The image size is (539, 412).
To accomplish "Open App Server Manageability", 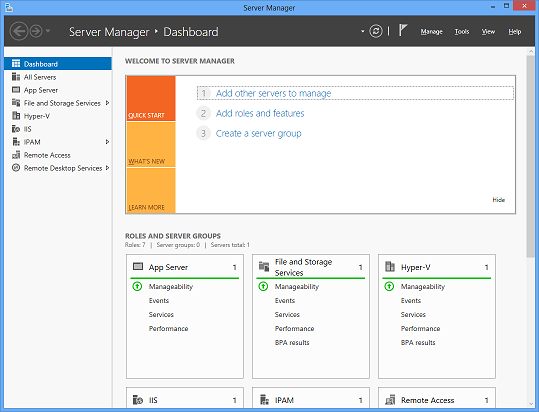I will pyautogui.click(x=170, y=286).
